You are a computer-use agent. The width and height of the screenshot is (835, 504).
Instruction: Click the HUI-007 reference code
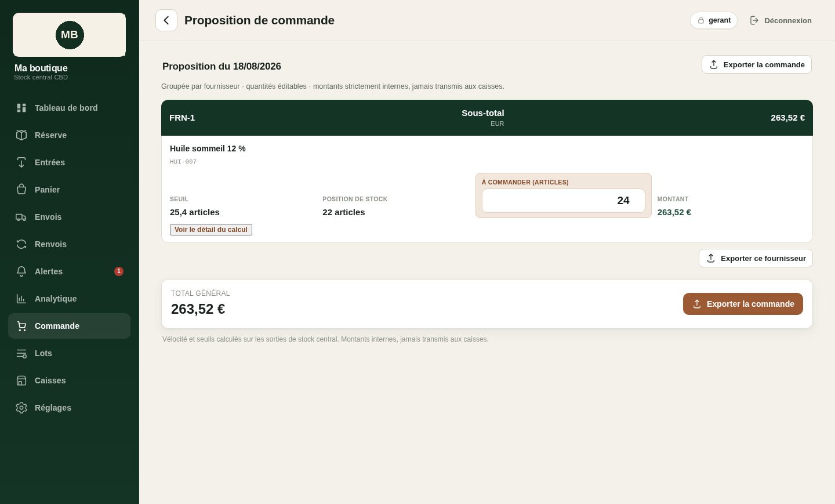183,162
